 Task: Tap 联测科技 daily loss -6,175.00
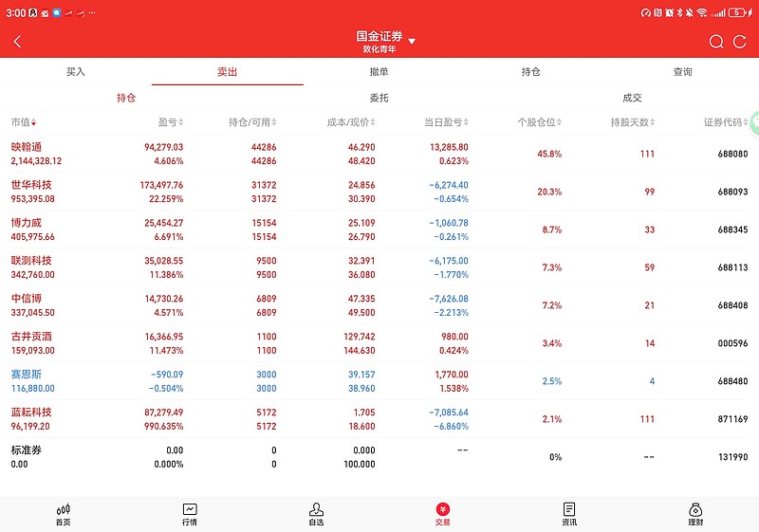click(449, 261)
